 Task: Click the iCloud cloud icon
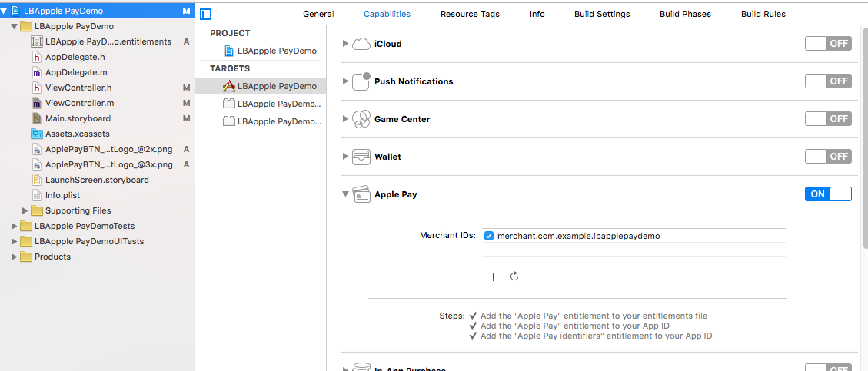click(361, 44)
